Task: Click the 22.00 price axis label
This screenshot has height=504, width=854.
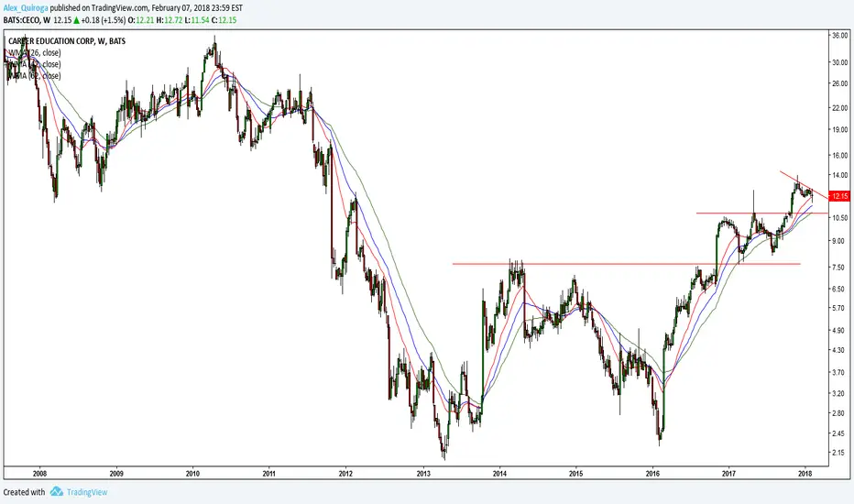Action: (x=840, y=108)
